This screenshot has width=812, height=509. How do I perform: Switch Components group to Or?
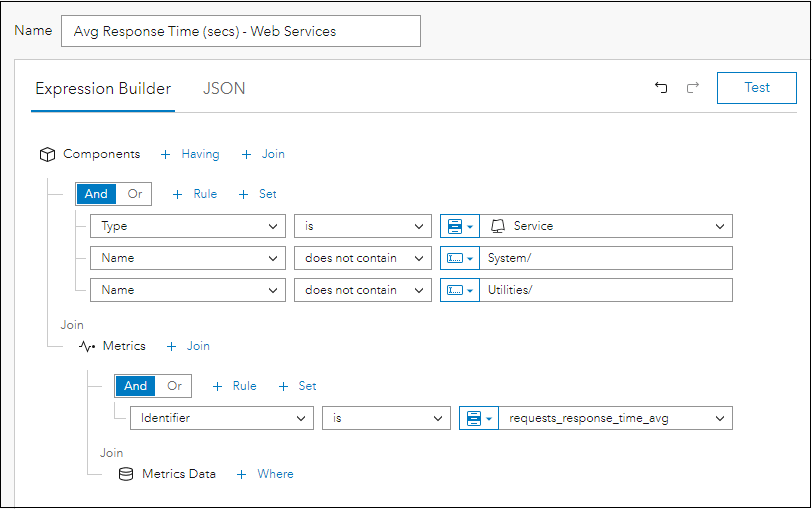click(135, 194)
